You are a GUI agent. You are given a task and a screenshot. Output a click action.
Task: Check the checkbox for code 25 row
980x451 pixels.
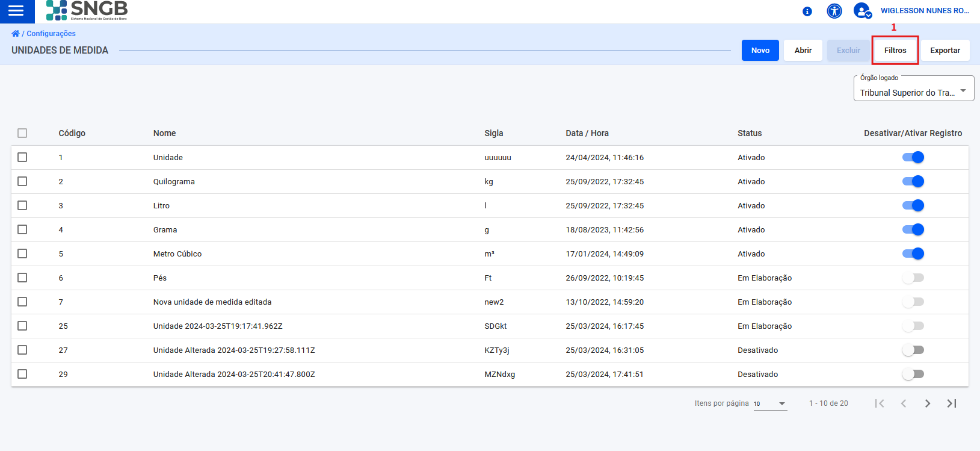point(22,326)
